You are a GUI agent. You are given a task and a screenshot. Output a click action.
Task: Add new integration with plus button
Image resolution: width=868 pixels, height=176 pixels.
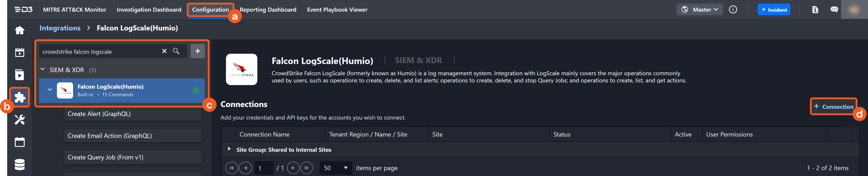click(197, 51)
